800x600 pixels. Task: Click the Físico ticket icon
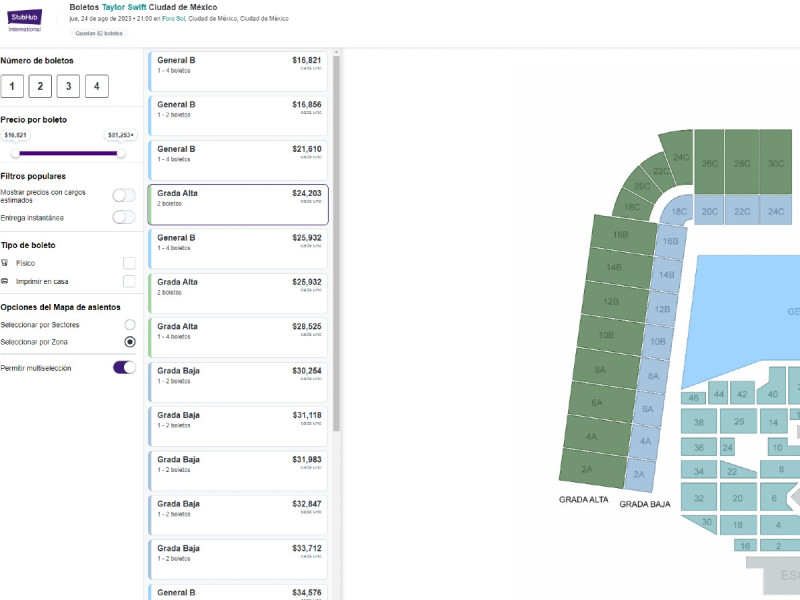pos(5,263)
